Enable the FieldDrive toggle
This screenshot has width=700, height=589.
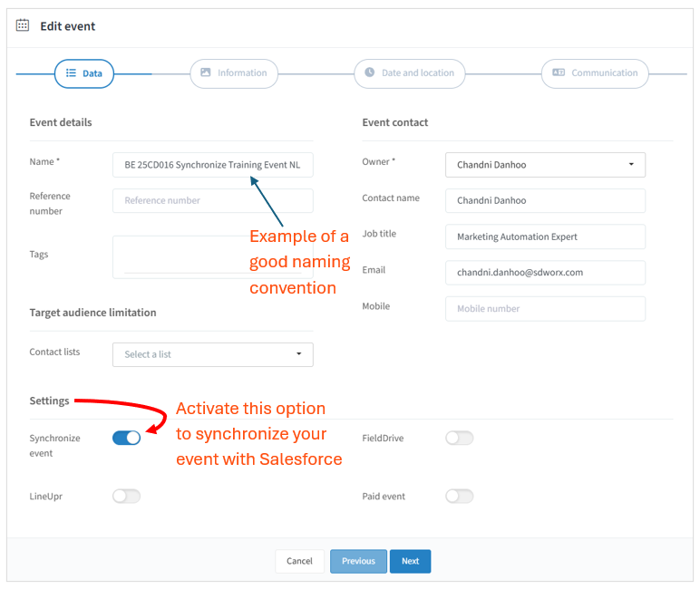pos(460,439)
